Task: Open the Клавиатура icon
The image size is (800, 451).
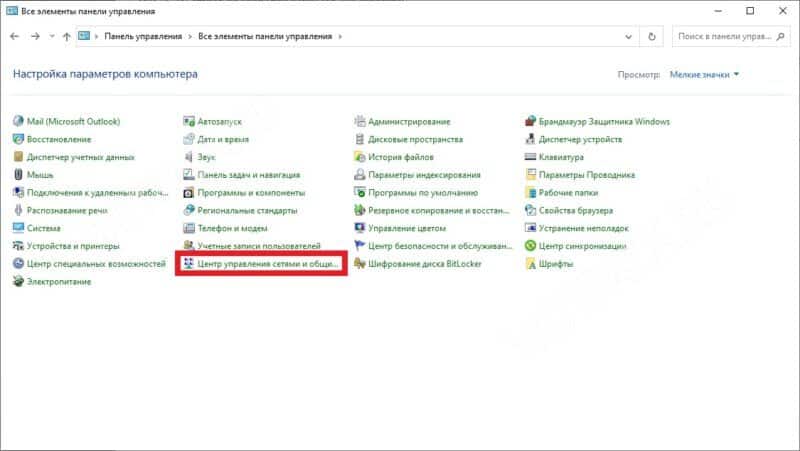Action: pos(530,158)
